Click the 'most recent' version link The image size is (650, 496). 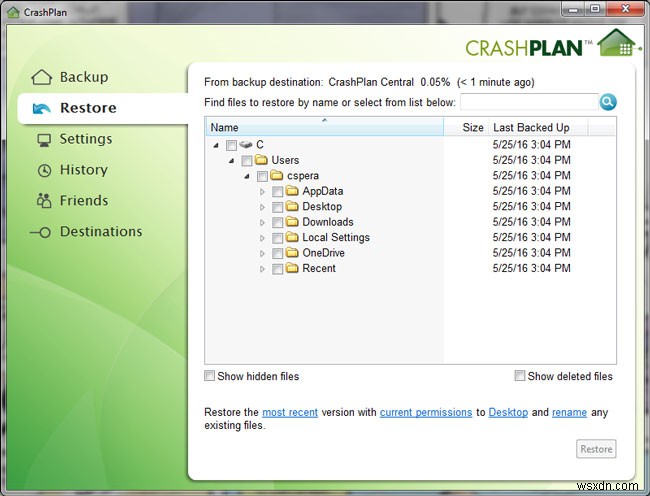click(290, 412)
